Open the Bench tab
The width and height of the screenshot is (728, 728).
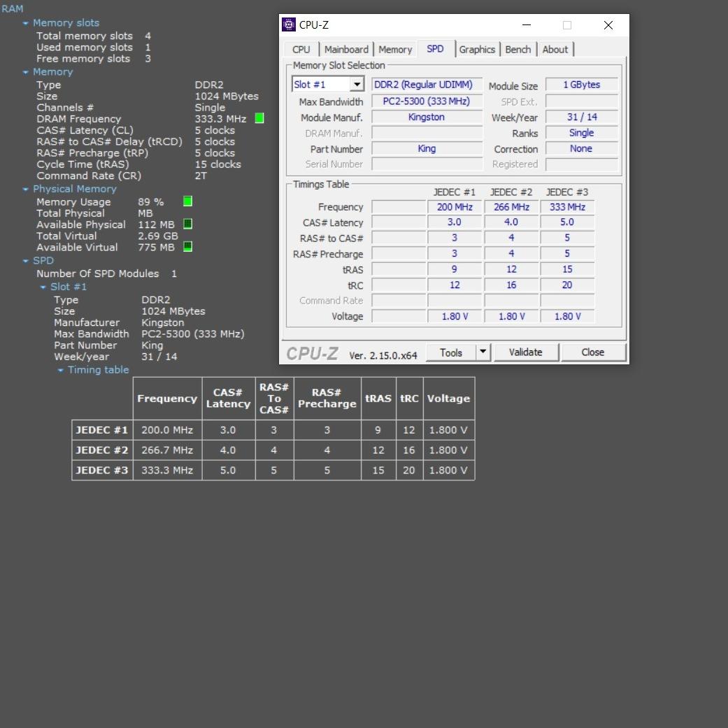518,49
